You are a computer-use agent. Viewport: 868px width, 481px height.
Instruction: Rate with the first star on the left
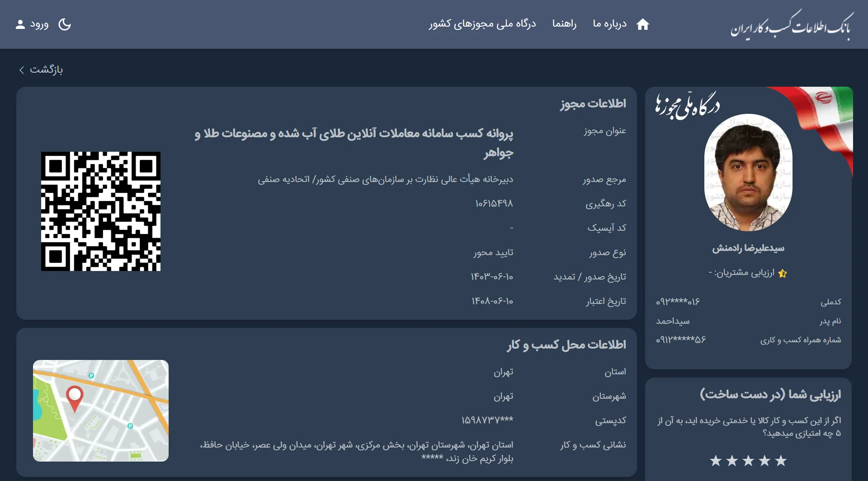tap(716, 461)
